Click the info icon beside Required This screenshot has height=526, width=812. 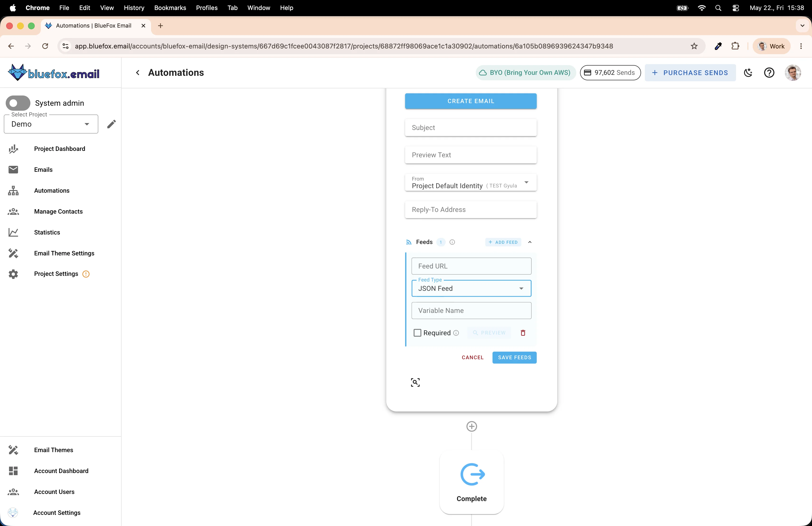(x=456, y=333)
